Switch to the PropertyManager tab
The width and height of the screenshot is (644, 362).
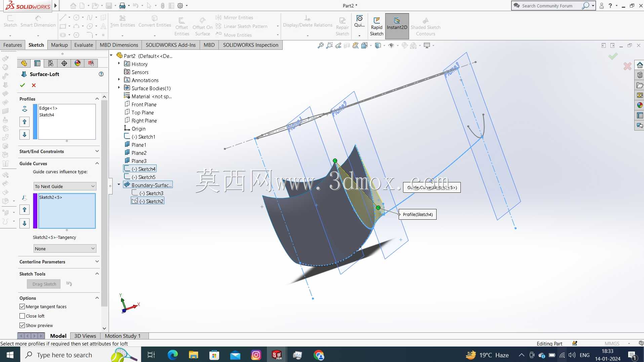click(x=37, y=63)
